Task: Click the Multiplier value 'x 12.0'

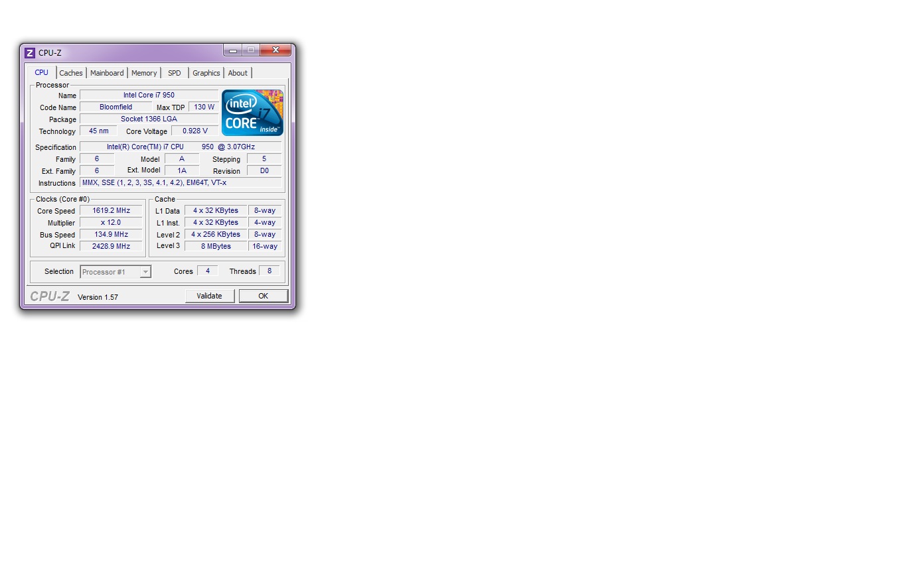Action: tap(111, 223)
